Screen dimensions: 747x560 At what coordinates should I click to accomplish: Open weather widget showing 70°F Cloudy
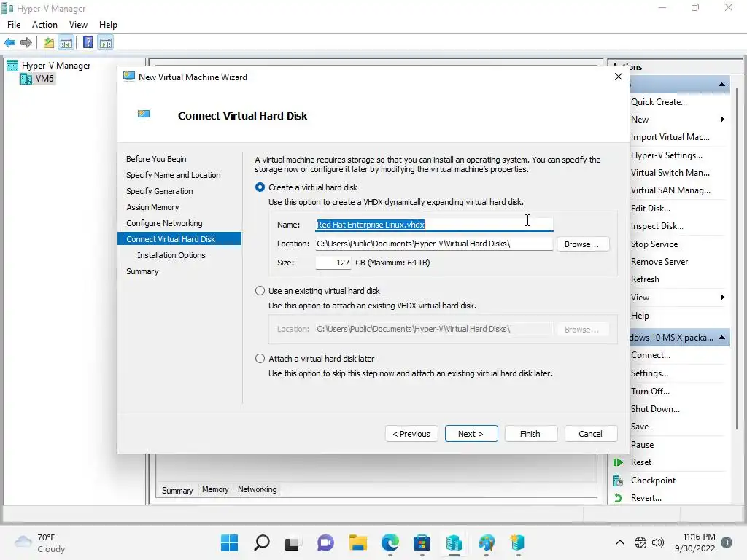(x=40, y=542)
